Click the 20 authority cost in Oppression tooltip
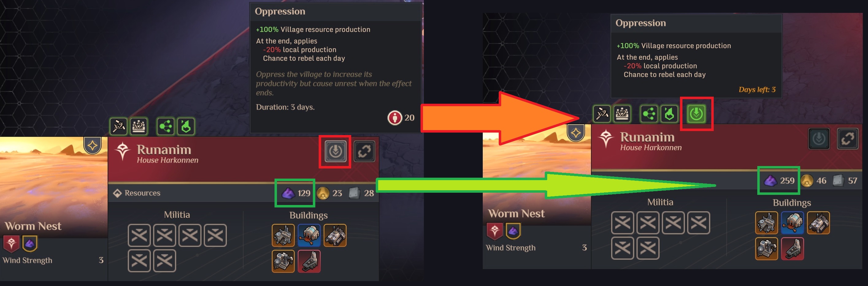868x286 pixels. (409, 118)
